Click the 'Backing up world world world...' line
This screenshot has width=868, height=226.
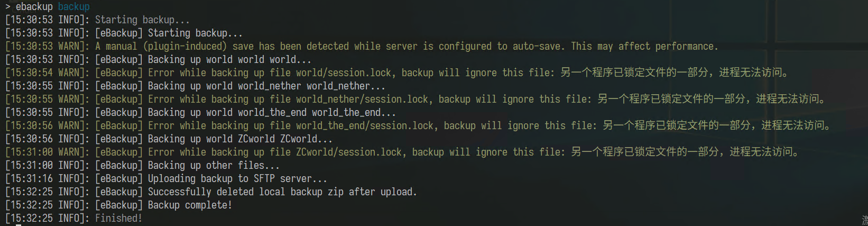click(x=229, y=59)
